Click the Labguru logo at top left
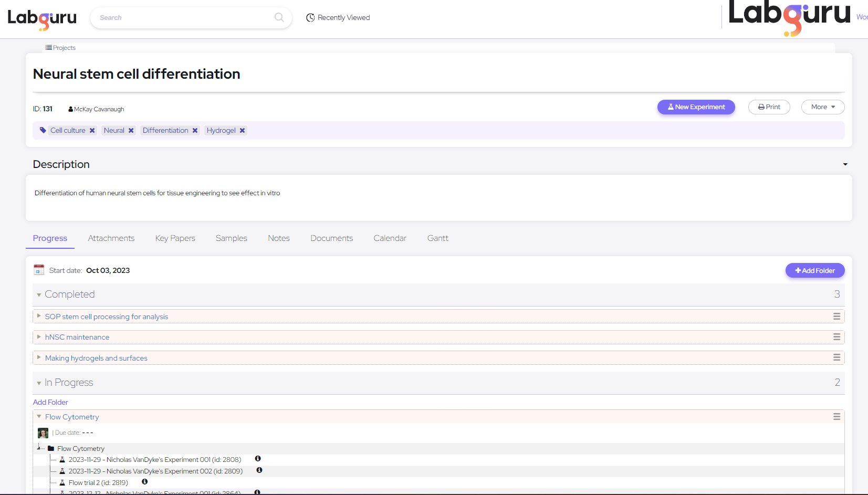Image resolution: width=868 pixels, height=495 pixels. pyautogui.click(x=42, y=19)
